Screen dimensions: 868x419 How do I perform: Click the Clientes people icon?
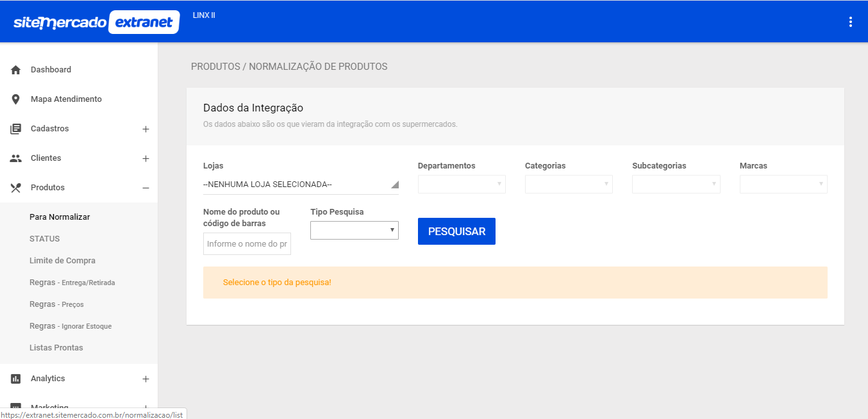click(16, 158)
